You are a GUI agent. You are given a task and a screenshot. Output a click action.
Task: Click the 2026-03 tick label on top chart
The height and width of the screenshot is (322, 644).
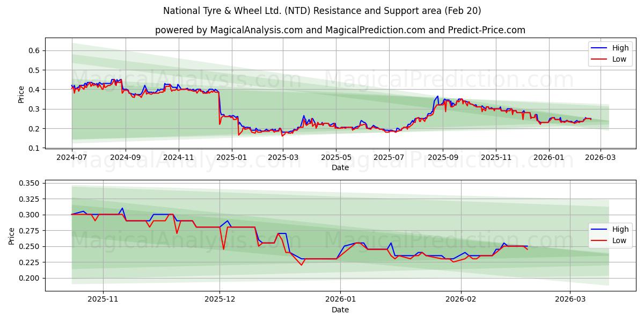pyautogui.click(x=600, y=158)
